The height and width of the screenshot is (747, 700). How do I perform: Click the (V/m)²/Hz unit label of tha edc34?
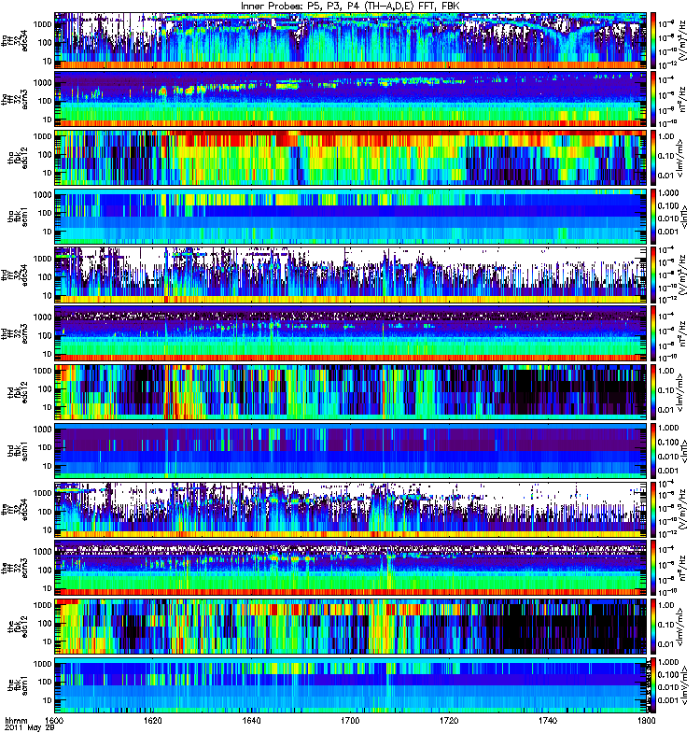(x=682, y=40)
